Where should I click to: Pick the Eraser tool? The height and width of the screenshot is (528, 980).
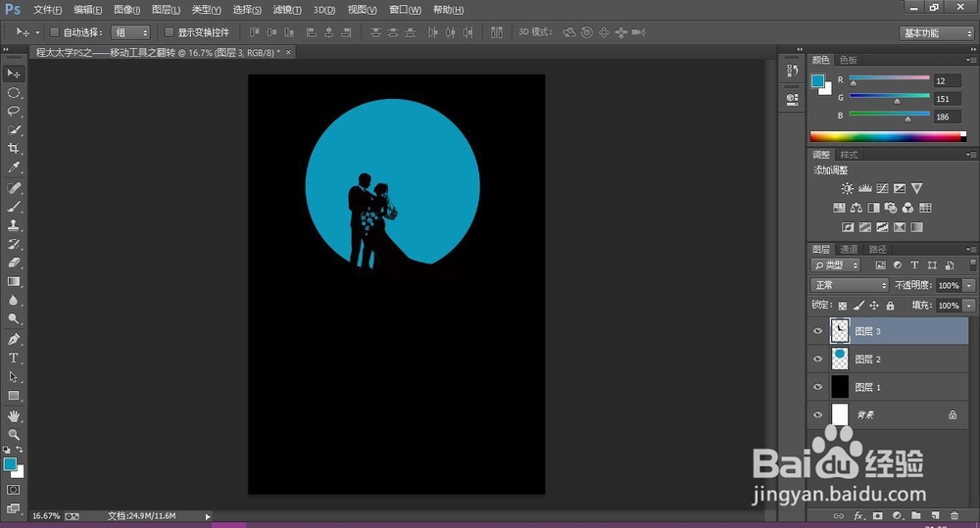point(14,263)
